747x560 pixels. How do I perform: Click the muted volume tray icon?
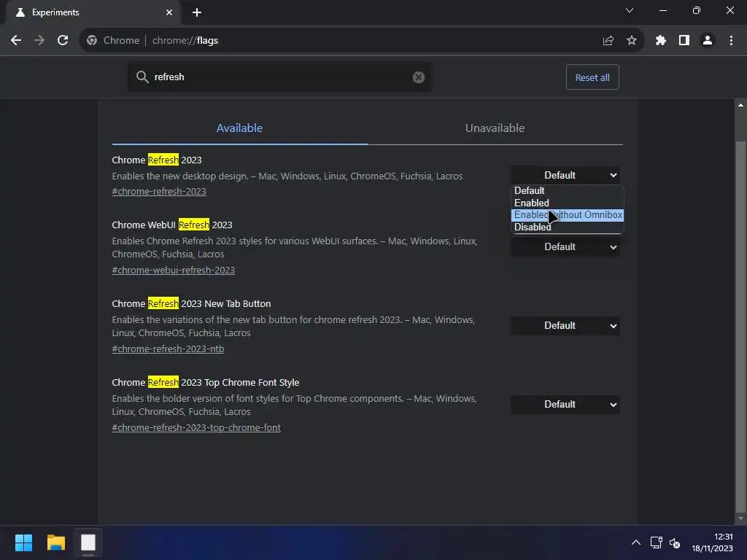click(675, 542)
